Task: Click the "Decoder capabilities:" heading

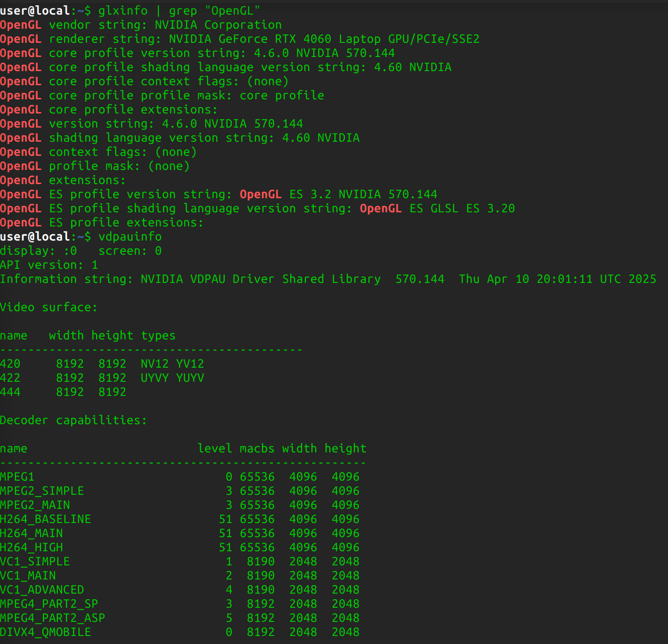Action: [x=73, y=420]
